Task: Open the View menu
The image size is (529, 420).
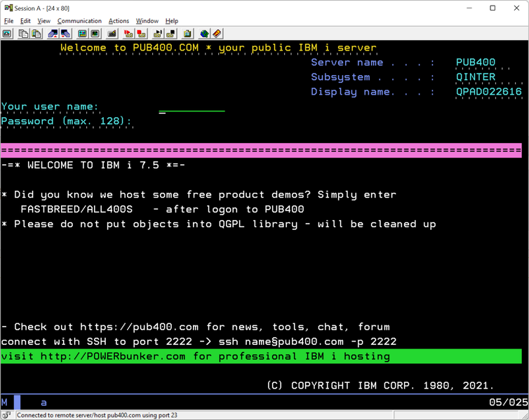Action: tap(44, 21)
